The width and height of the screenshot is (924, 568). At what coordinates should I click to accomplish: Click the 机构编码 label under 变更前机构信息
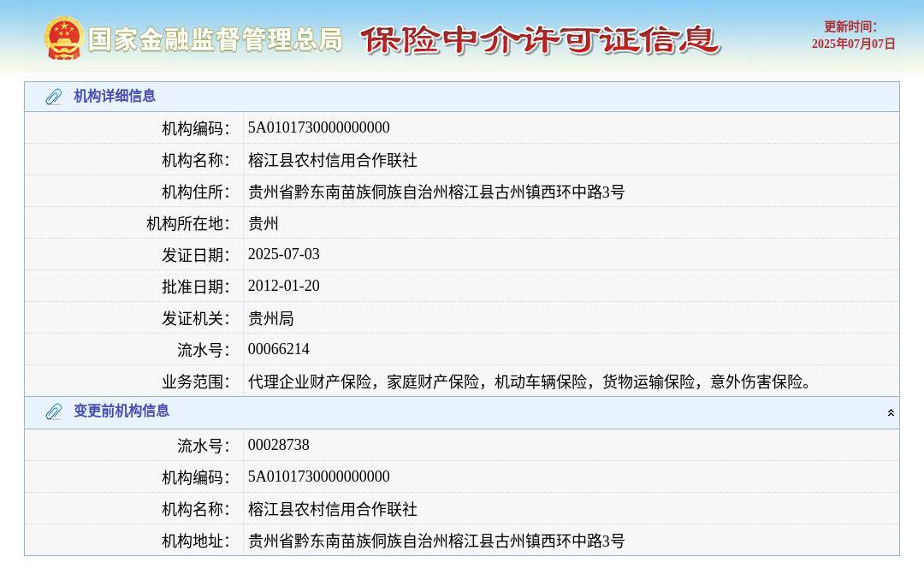tap(196, 477)
